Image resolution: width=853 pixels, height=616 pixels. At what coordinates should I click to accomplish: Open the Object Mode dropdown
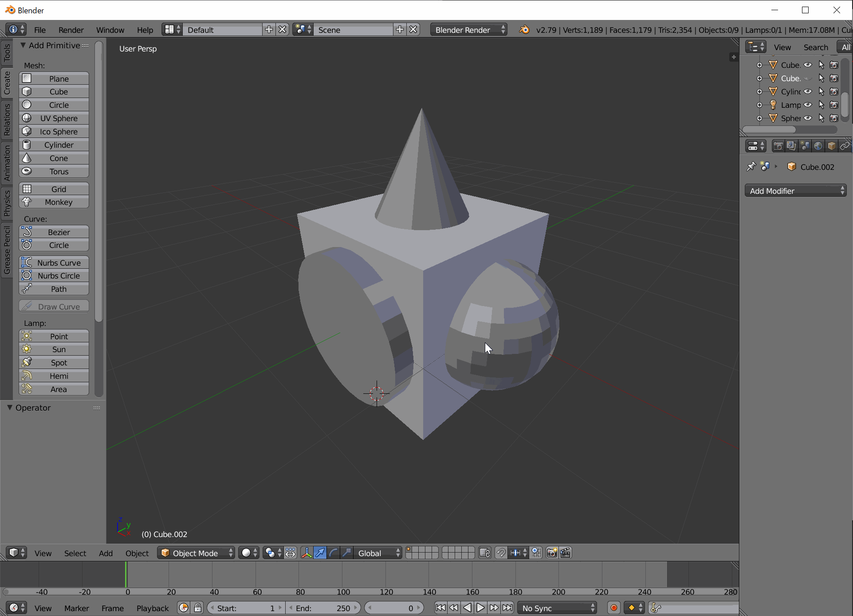coord(196,553)
